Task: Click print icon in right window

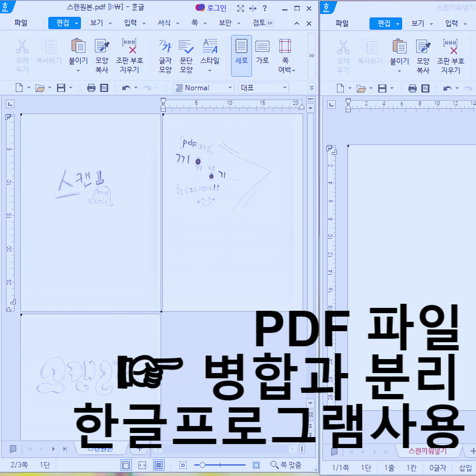Action: (x=412, y=88)
